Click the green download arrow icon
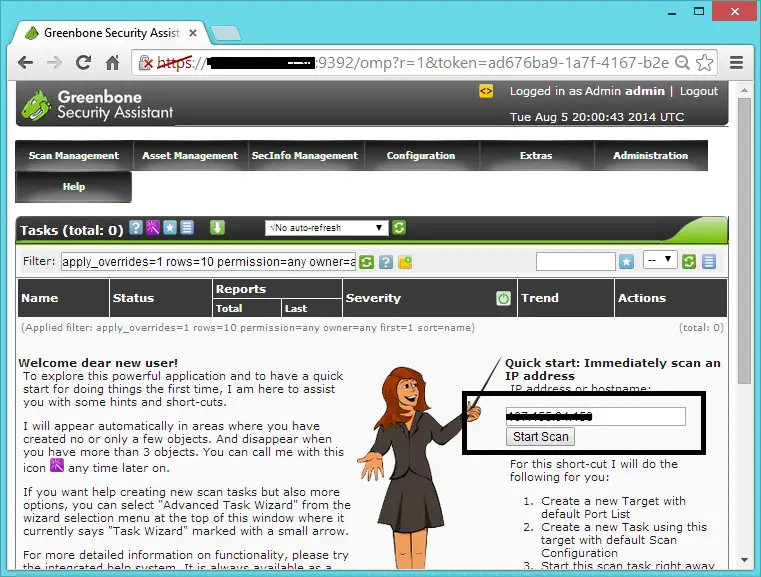 point(217,227)
